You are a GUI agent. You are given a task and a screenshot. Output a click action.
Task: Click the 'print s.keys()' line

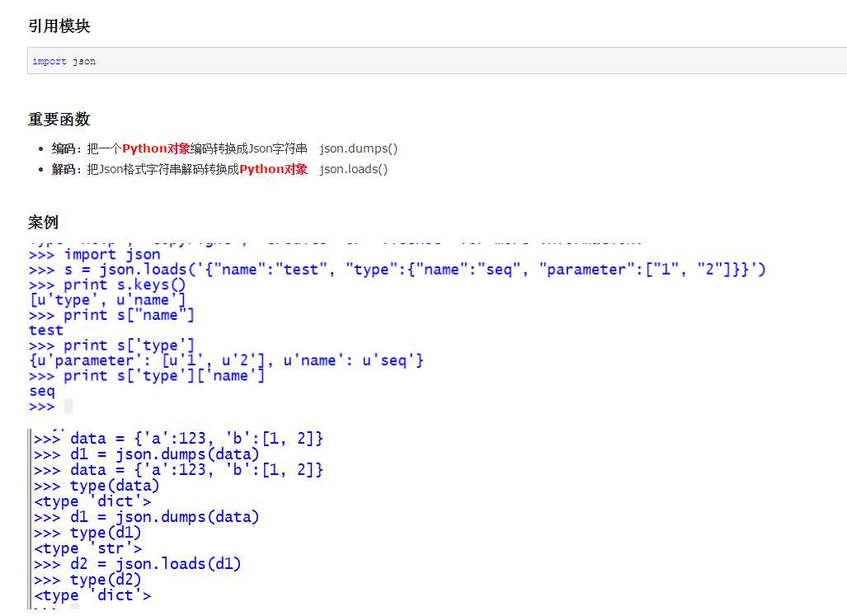point(107,284)
